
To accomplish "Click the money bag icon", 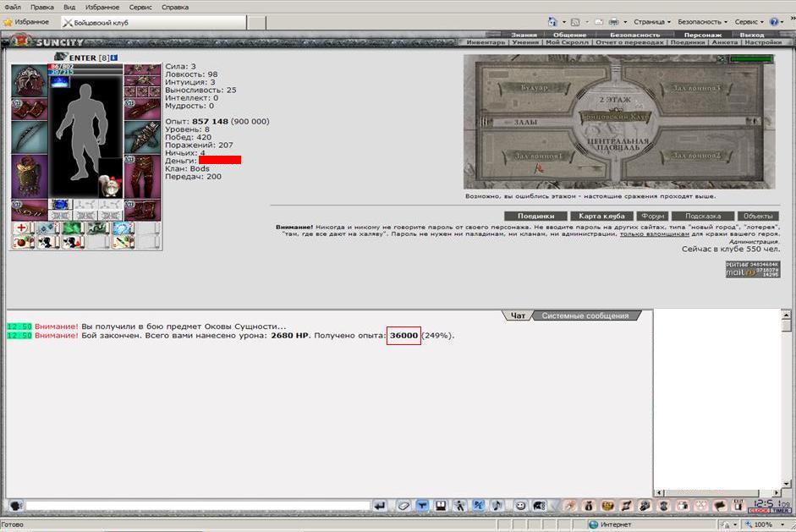I will [589, 506].
